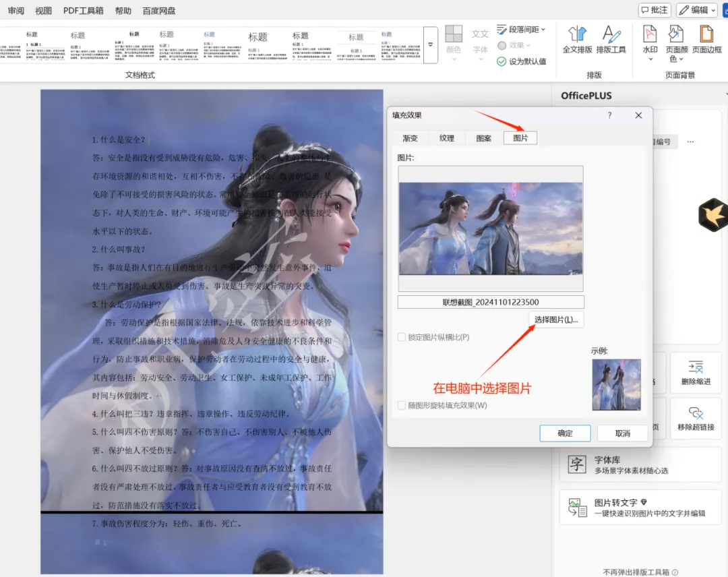This screenshot has height=577, width=728.
Task: Click the line starting "7. 事故伤害程度分为"
Action: 167,524
